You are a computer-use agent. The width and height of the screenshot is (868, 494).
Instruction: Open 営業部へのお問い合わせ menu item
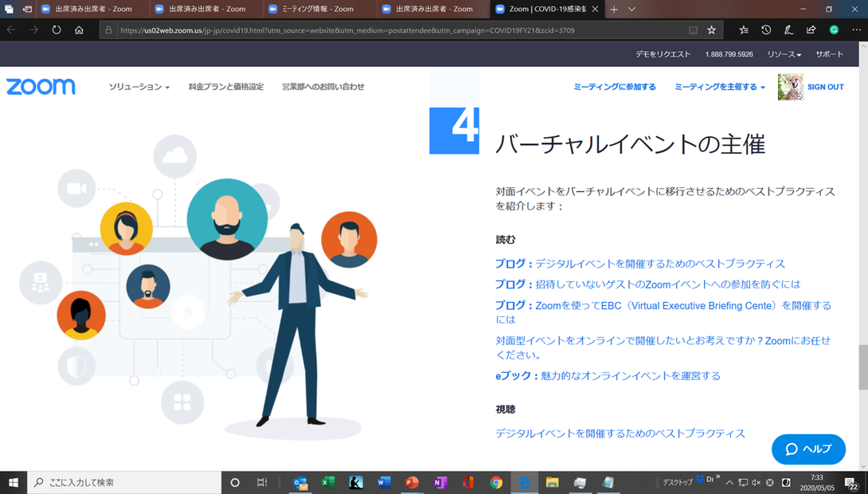point(323,87)
